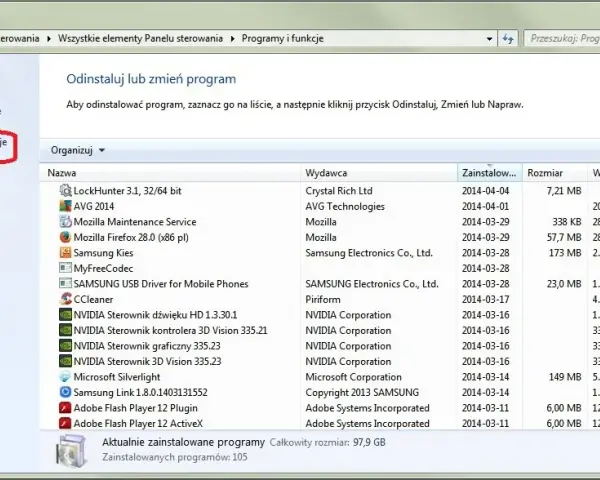Click the Samsung Kies icon
This screenshot has width=600, height=480.
coord(65,252)
